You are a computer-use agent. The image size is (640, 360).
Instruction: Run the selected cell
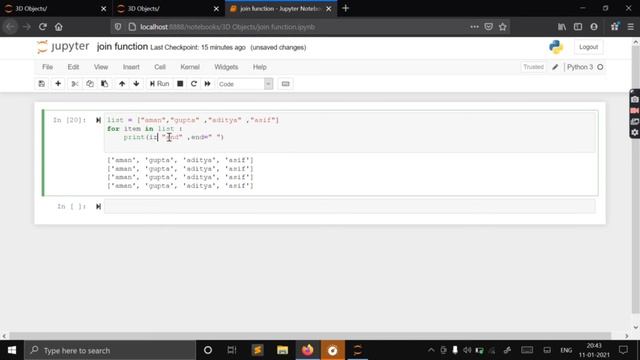pos(159,84)
